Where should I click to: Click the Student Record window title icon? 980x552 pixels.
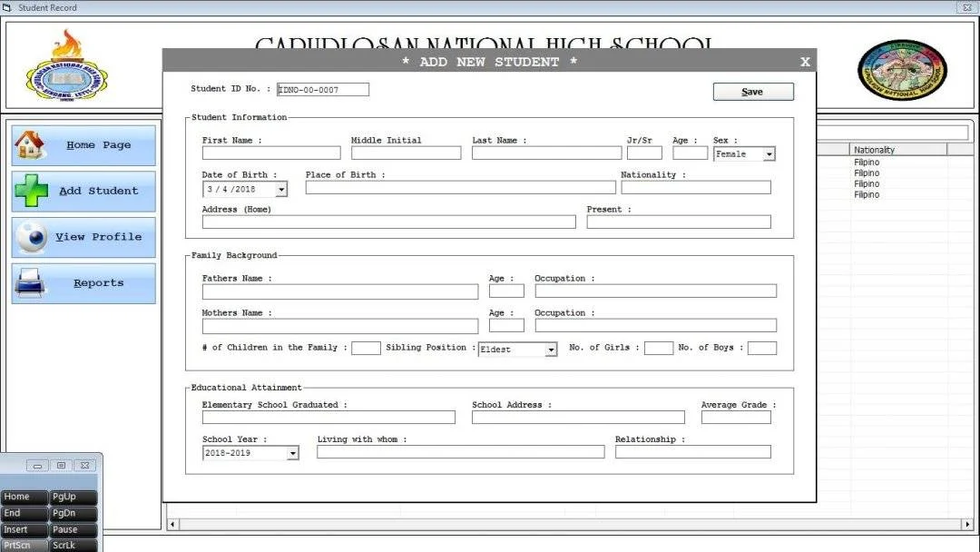7,7
